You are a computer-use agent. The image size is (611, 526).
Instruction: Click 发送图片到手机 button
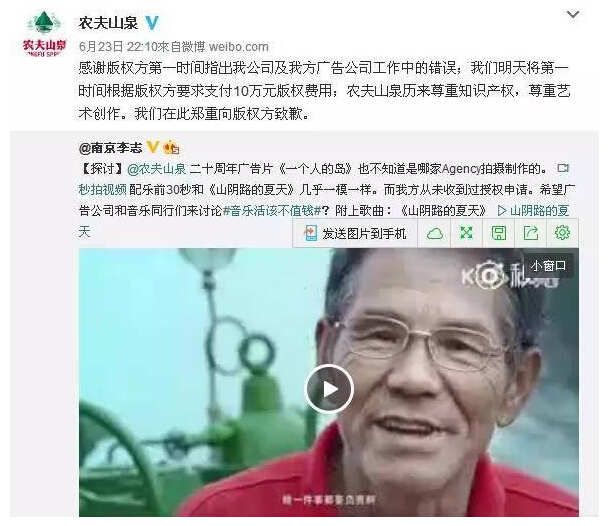355,233
